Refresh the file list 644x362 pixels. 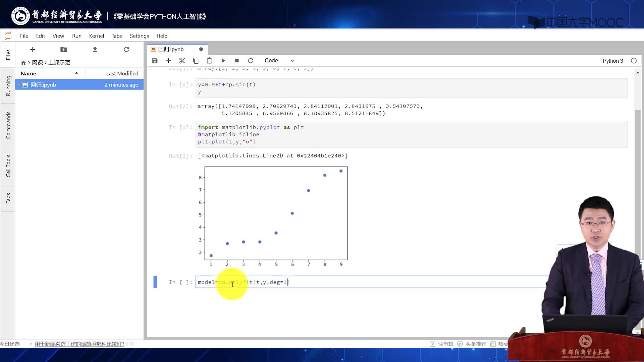point(126,50)
